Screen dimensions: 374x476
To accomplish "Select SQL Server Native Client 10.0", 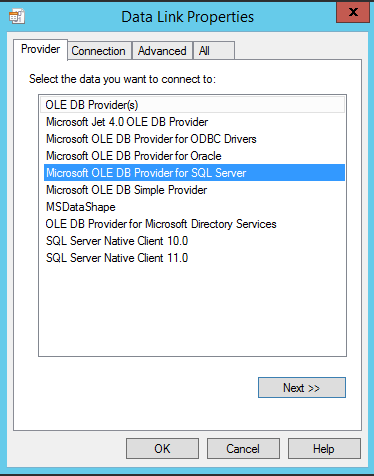I will pyautogui.click(x=194, y=241).
